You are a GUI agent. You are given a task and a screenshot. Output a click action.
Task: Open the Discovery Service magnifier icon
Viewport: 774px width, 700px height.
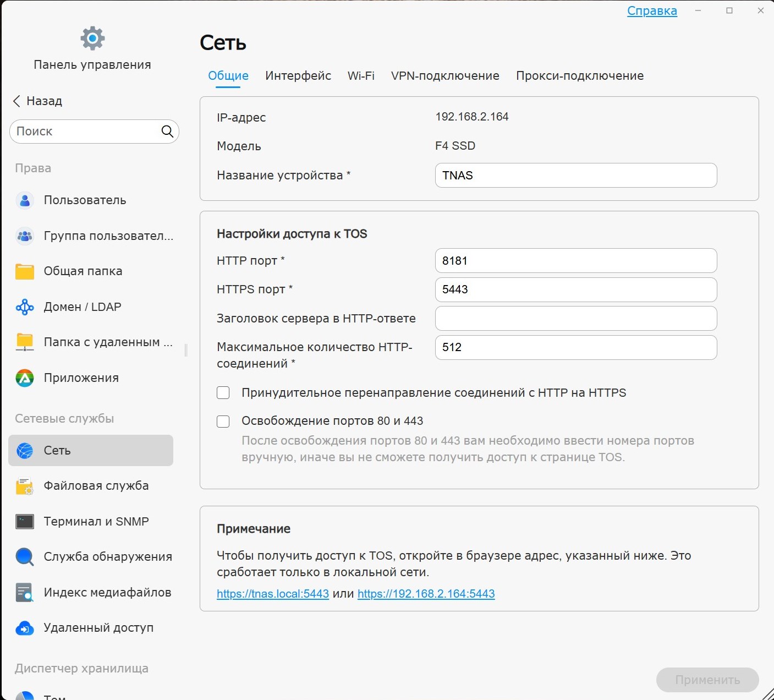tap(25, 557)
